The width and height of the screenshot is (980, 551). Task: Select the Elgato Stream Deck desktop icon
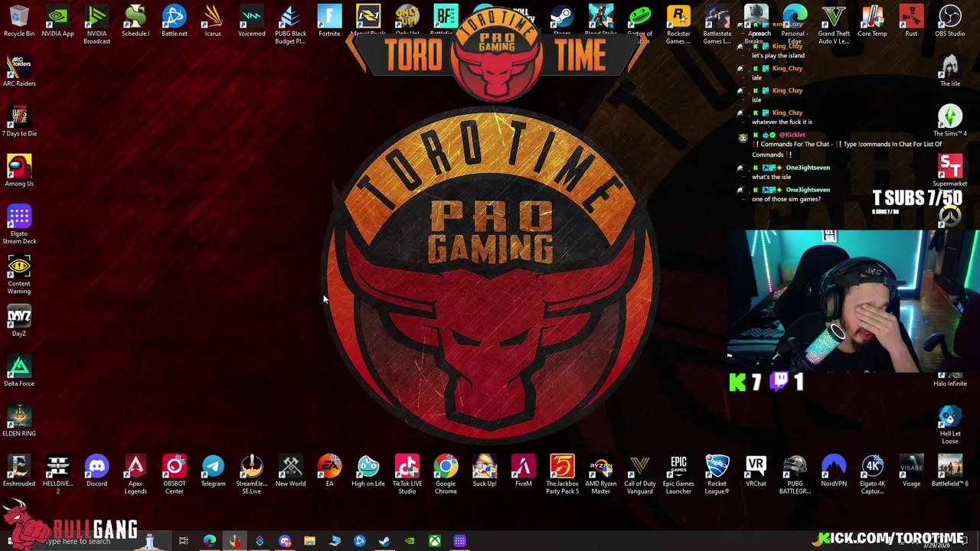(19, 225)
